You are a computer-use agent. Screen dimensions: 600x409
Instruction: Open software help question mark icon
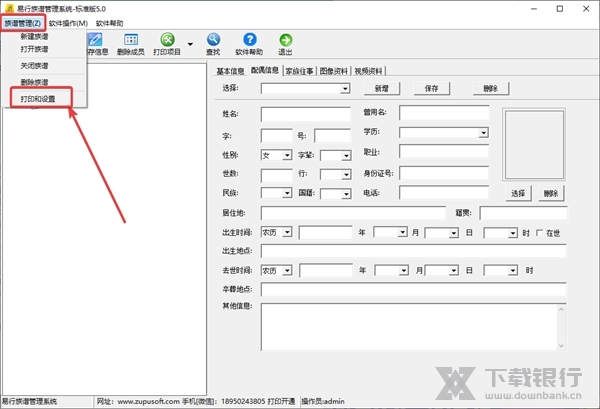tap(249, 39)
